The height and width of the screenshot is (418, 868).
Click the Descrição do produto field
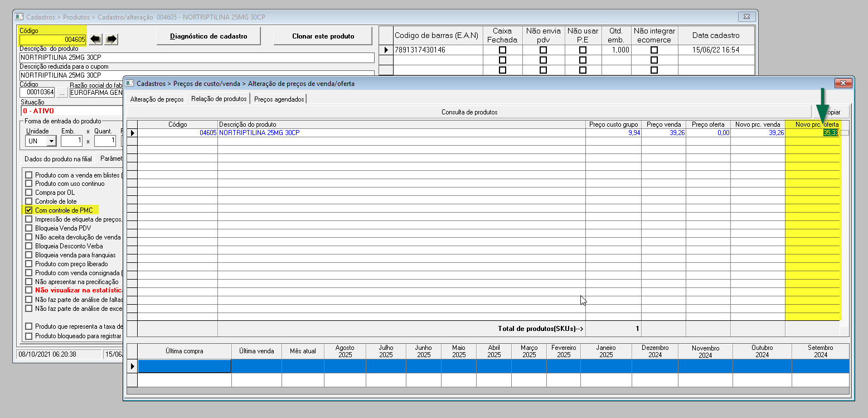[x=197, y=57]
